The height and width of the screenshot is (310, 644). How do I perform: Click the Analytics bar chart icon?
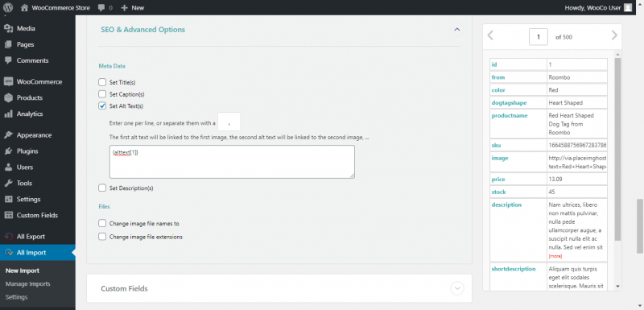8,114
